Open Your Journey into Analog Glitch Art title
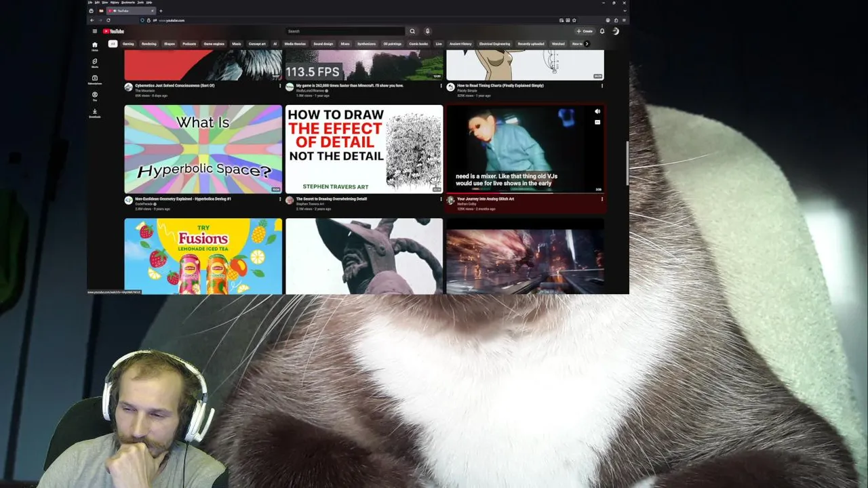Screen dimensions: 868x488 click(x=486, y=199)
